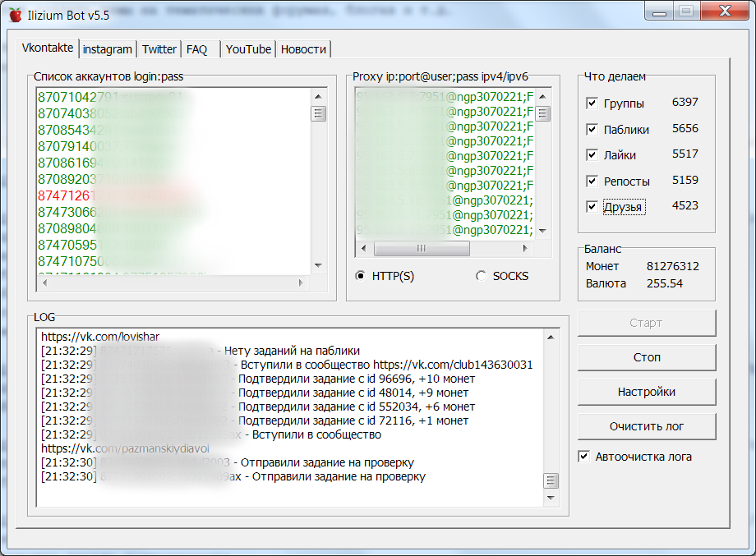Viewport: 756px width, 556px height.
Task: Click the Лайки count 5517
Action: [685, 154]
